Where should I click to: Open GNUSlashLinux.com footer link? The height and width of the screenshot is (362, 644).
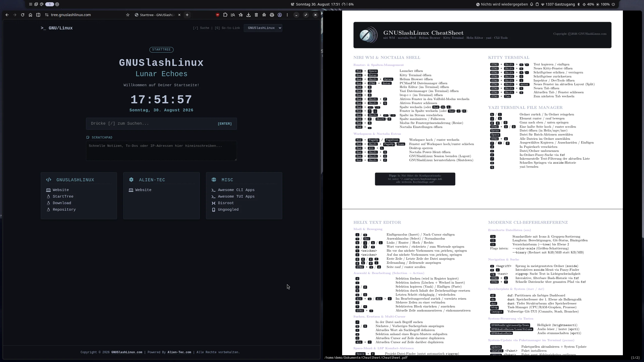tap(127, 352)
